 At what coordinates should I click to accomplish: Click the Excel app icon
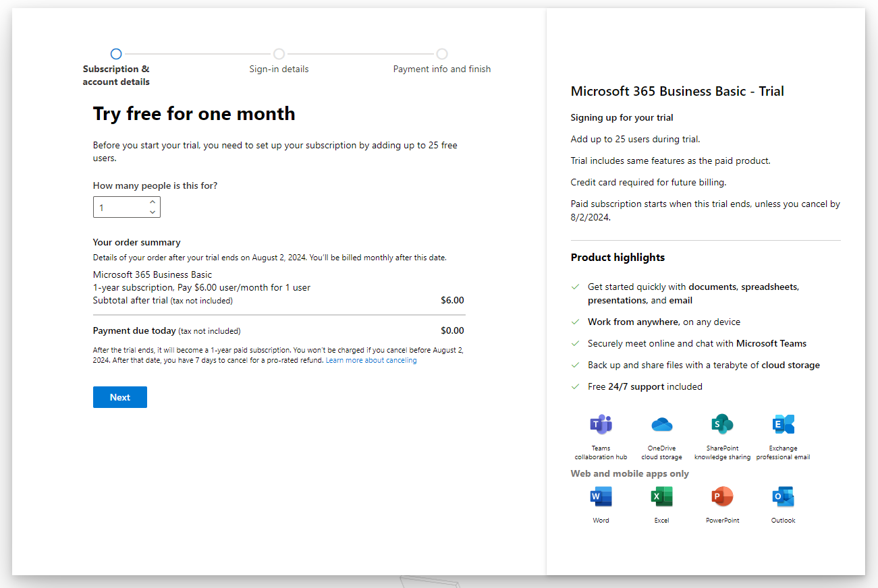point(661,497)
